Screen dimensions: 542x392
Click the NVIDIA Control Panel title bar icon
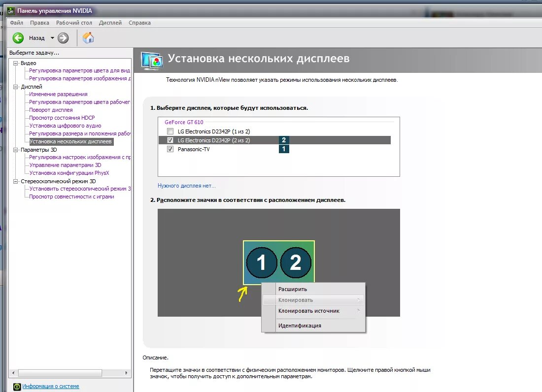pyautogui.click(x=11, y=11)
